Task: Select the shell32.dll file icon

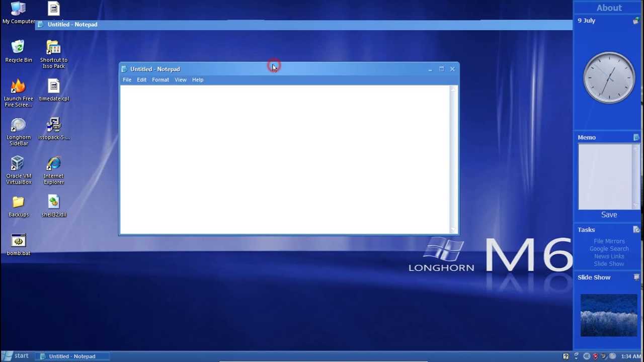Action: pos(54,206)
